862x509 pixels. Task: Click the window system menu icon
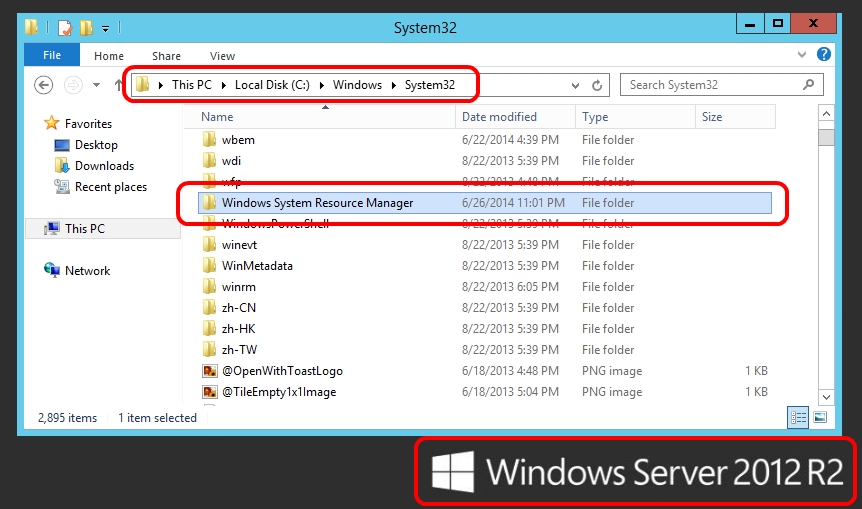[x=32, y=27]
